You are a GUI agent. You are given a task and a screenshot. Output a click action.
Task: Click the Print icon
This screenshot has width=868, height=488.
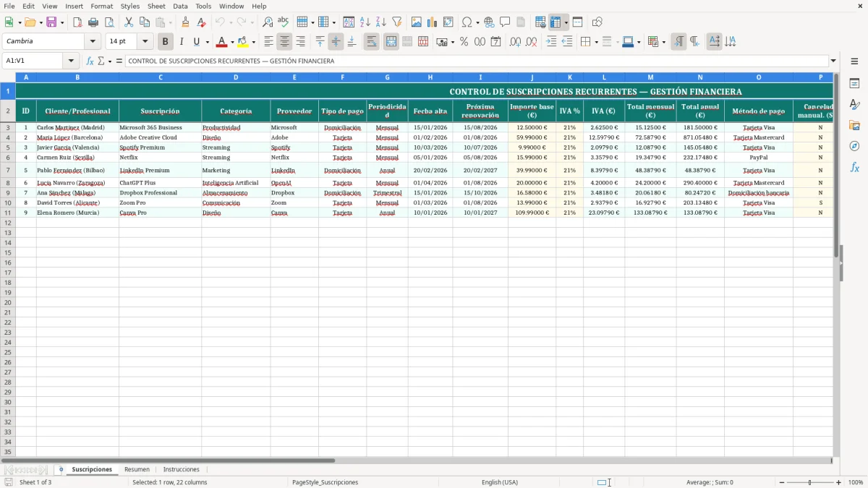tap(93, 22)
